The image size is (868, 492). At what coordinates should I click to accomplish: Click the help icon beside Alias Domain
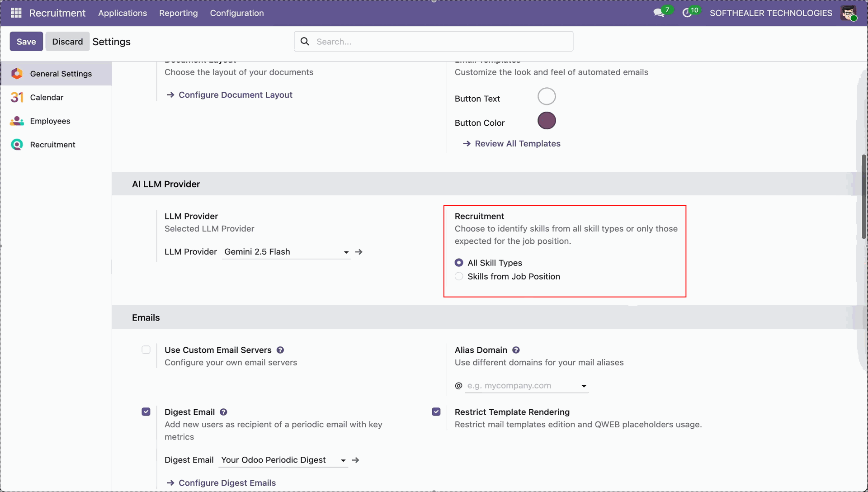[x=516, y=350]
